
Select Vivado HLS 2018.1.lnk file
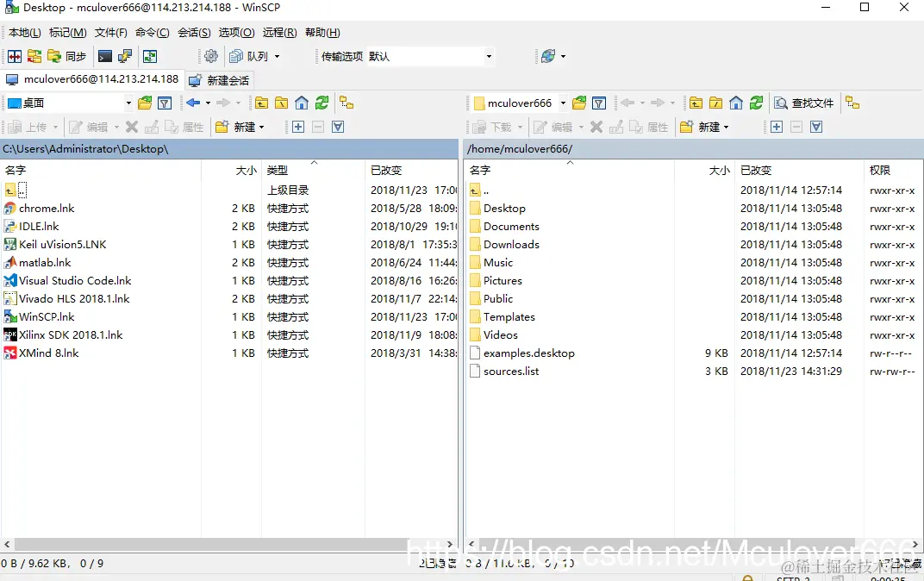(x=74, y=299)
